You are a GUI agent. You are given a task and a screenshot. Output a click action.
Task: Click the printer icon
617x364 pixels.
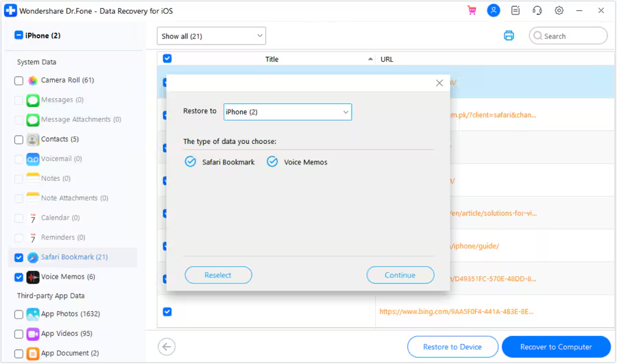(x=509, y=36)
